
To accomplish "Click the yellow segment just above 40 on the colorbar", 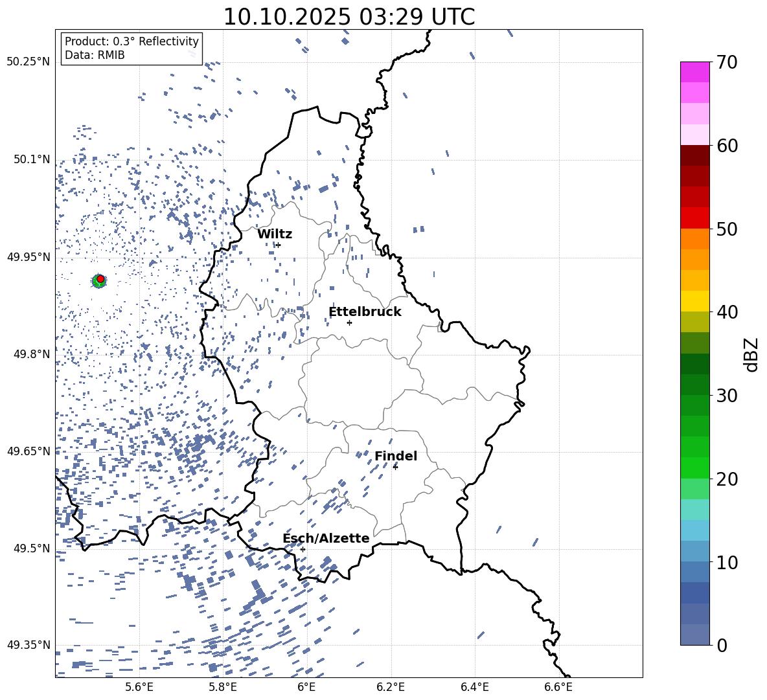I will click(x=694, y=301).
